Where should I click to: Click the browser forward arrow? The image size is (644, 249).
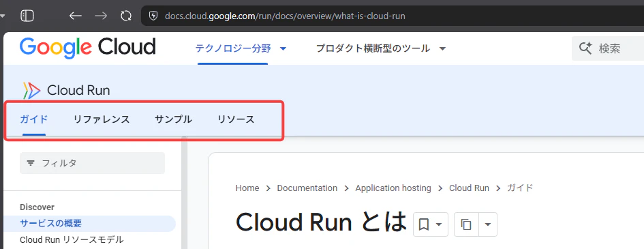click(101, 16)
